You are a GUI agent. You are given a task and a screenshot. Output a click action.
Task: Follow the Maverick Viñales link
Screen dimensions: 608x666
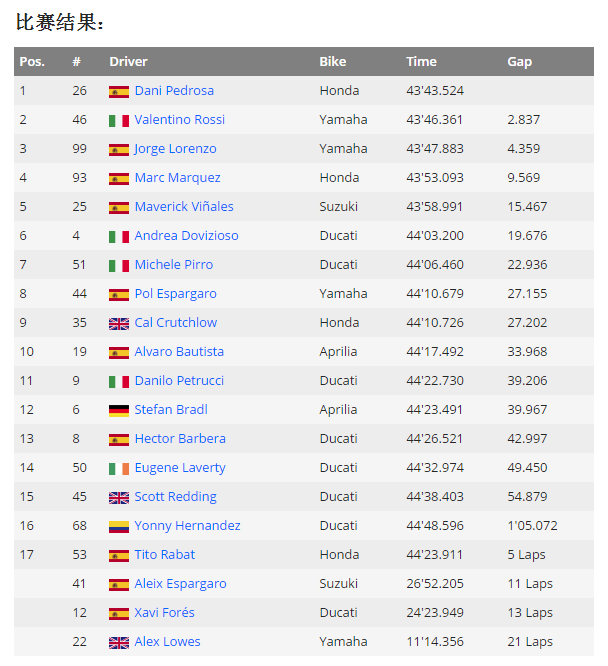(184, 207)
